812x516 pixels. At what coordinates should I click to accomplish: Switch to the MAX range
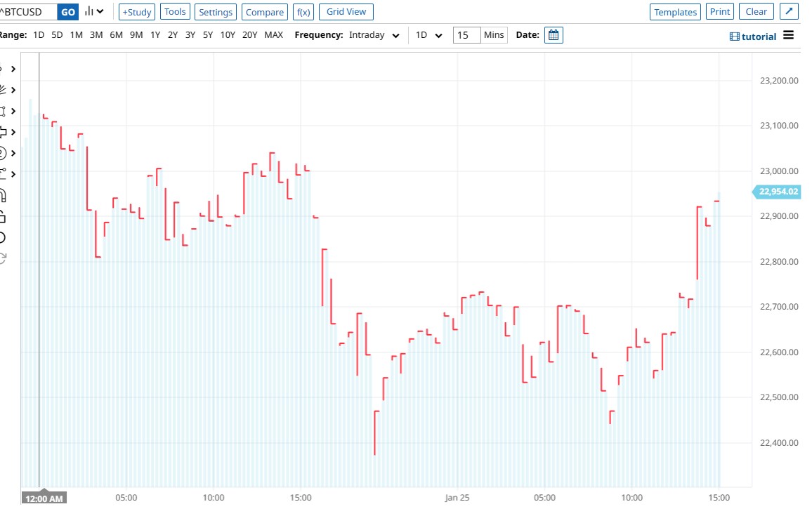pos(273,34)
